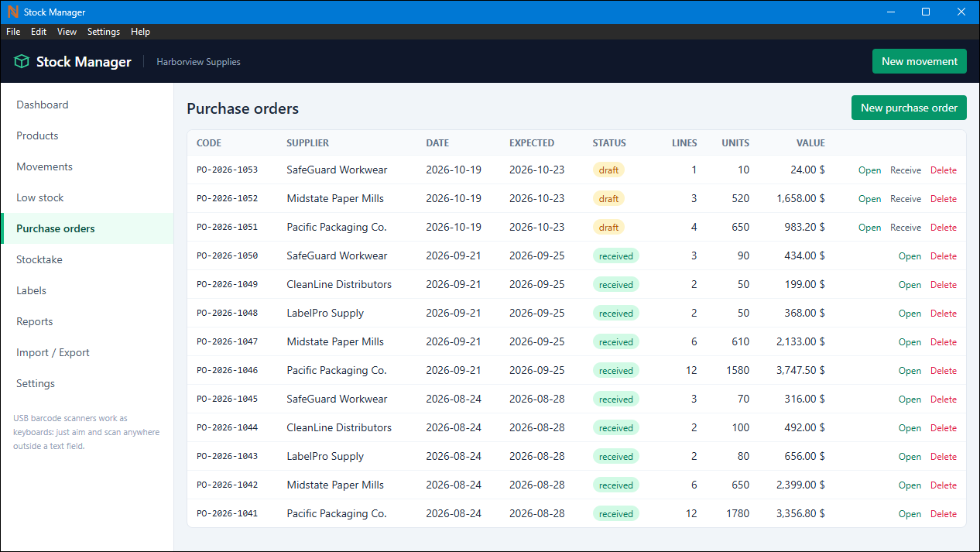Click the Harborview Supplies company name

(198, 62)
